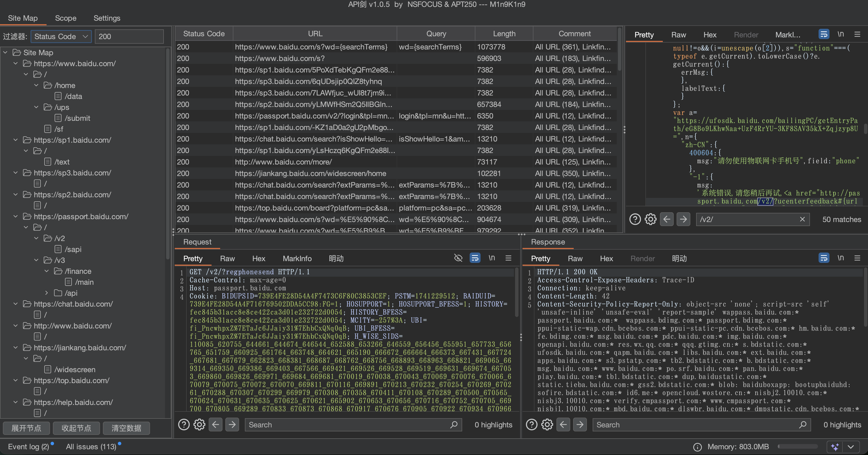
Task: Open the Site Map tab
Action: click(23, 18)
